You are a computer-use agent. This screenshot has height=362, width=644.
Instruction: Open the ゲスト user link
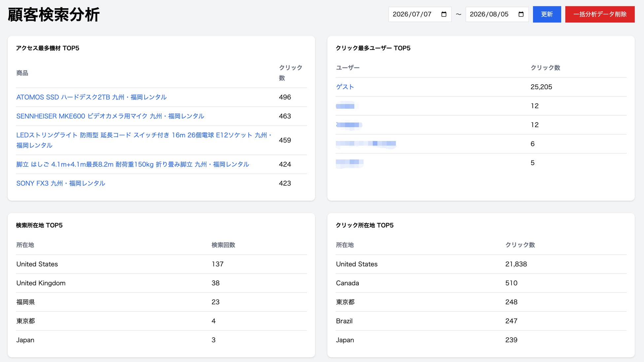click(345, 87)
